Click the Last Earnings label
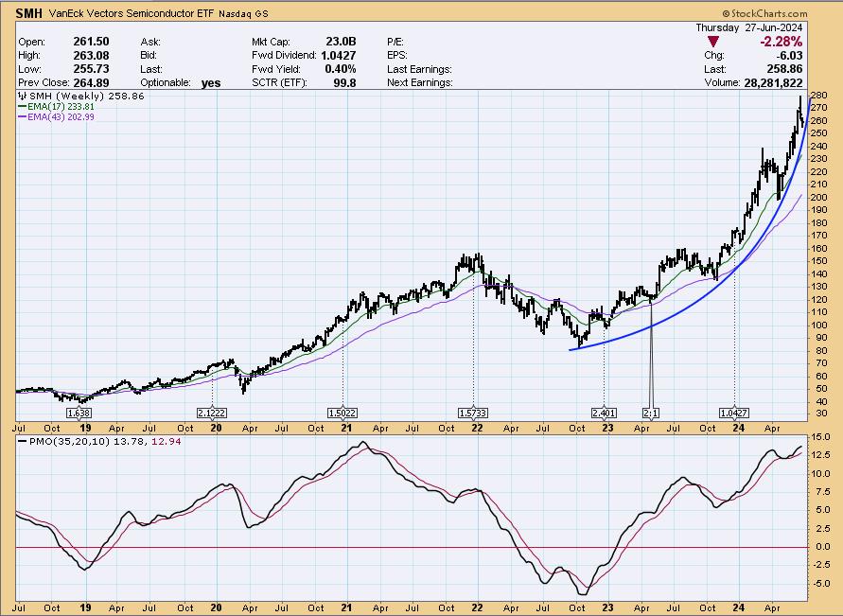 click(x=419, y=69)
